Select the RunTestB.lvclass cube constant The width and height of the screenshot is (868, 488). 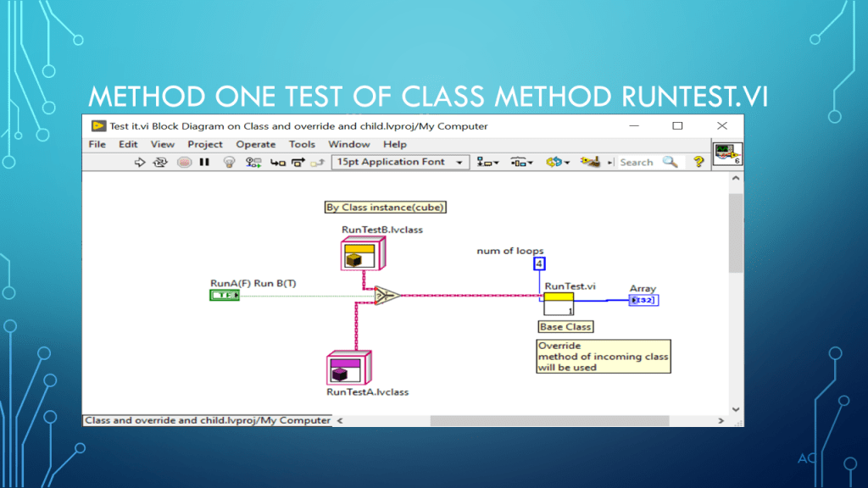363,253
